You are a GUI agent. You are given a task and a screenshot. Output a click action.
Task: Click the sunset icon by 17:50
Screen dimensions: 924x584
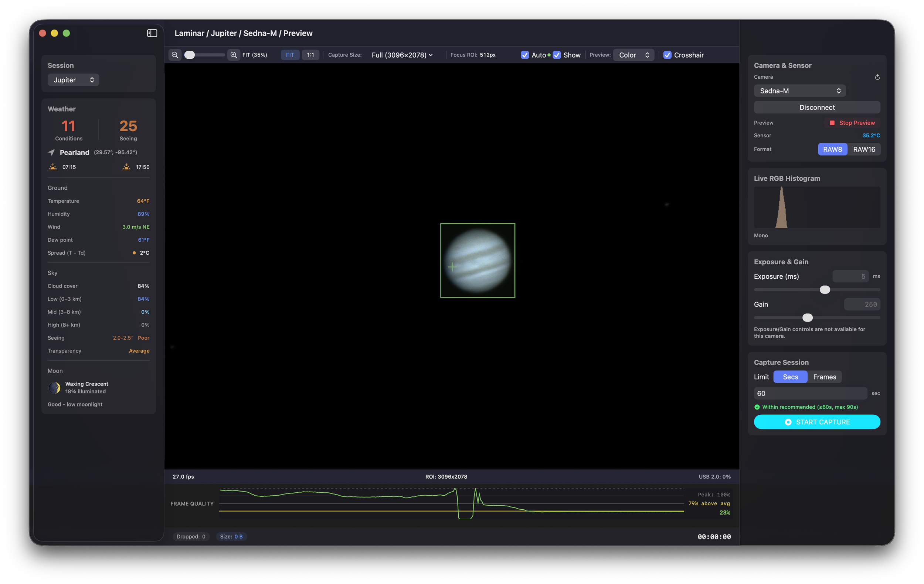(x=126, y=167)
